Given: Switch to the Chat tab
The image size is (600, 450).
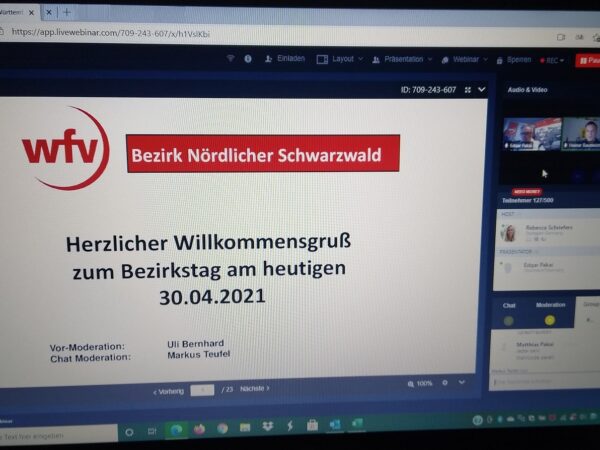Looking at the screenshot, I should 509,305.
